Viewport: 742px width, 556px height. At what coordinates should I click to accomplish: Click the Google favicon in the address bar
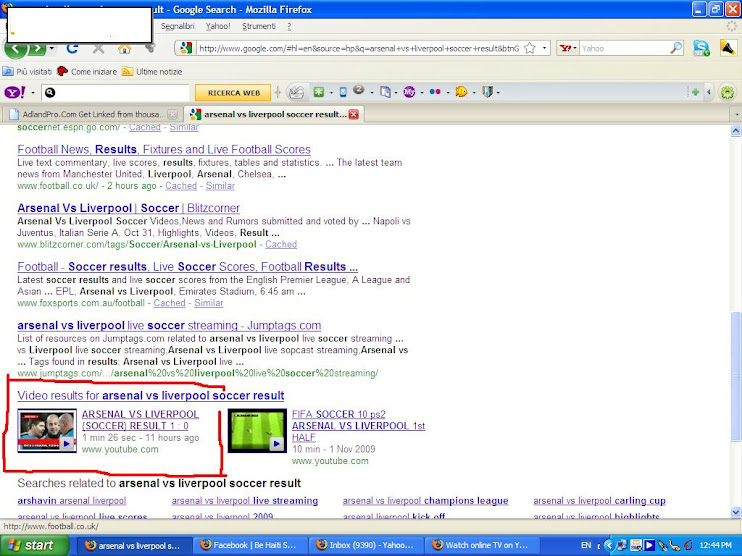click(x=186, y=48)
